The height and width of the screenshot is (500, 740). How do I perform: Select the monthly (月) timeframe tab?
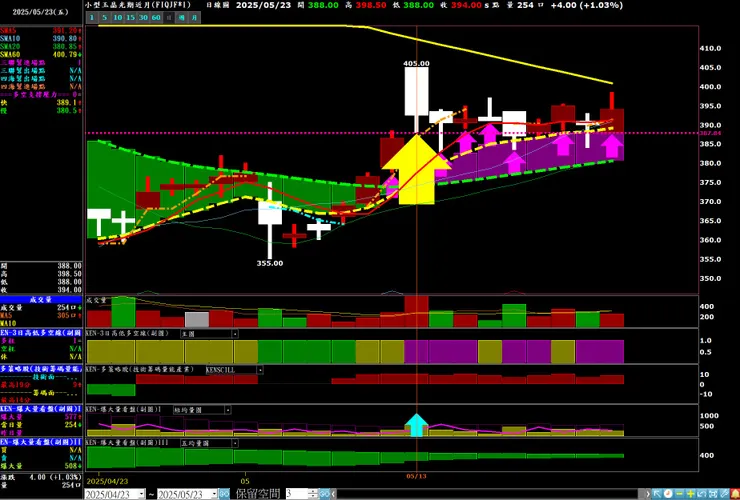coord(194,17)
